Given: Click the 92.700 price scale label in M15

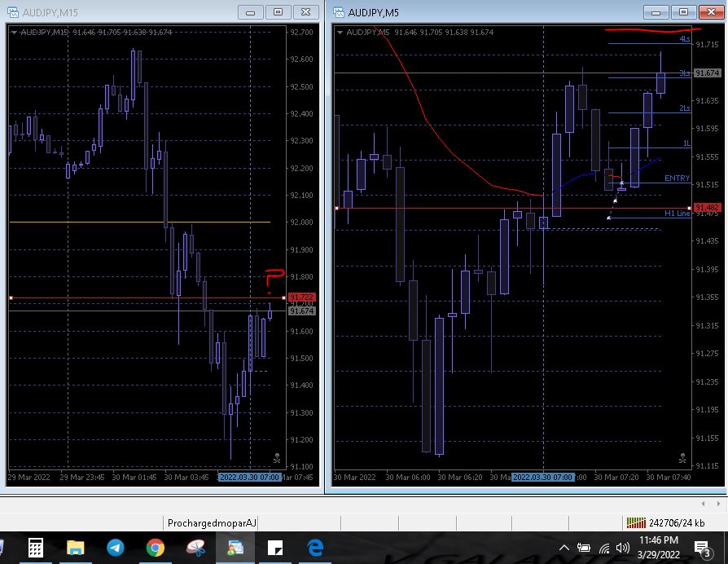Looking at the screenshot, I should 301,32.
